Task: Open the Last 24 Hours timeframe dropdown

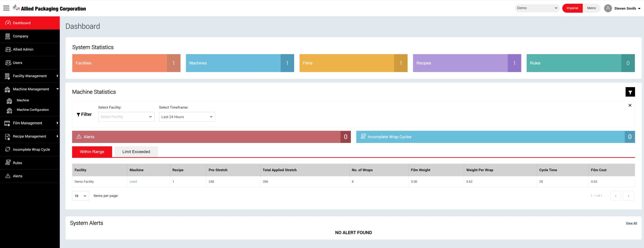Action: point(187,117)
